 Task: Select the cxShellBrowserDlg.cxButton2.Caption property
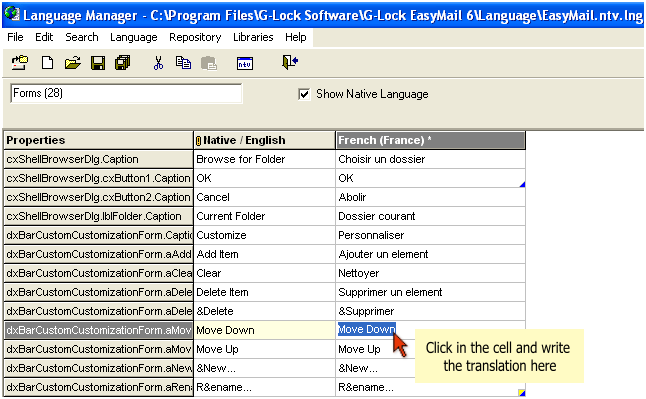[98, 197]
